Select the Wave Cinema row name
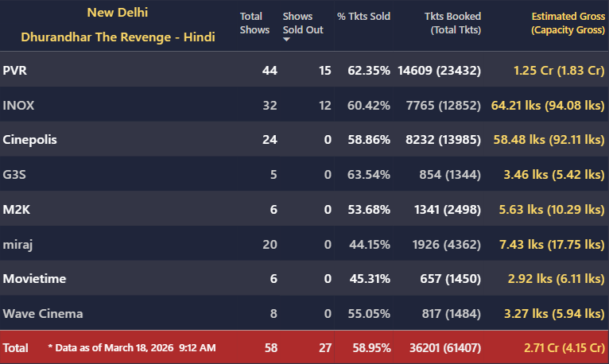Screen dimensions: 609x364 (x=43, y=314)
